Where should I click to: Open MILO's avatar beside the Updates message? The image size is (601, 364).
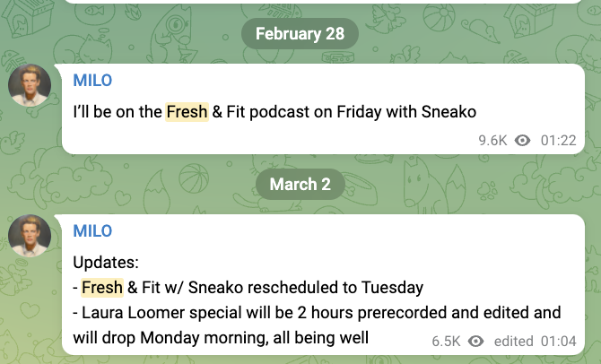(29, 238)
